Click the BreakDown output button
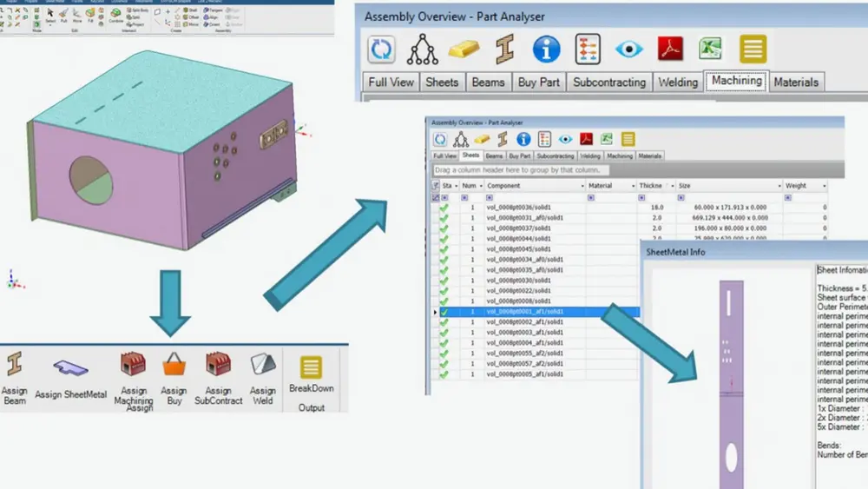868x489 pixels. point(311,368)
